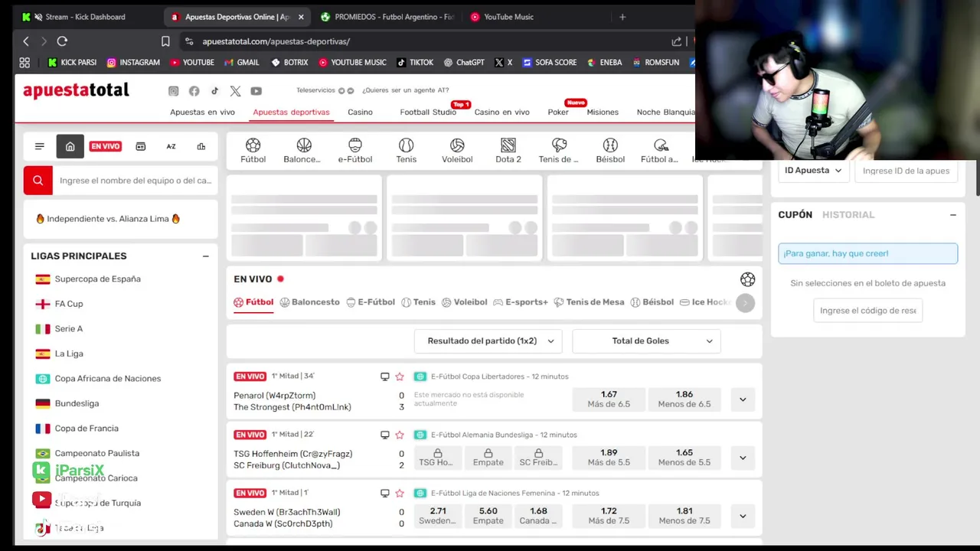980x551 pixels.
Task: Switch to Tenis de Mesa live tab
Action: 589,302
